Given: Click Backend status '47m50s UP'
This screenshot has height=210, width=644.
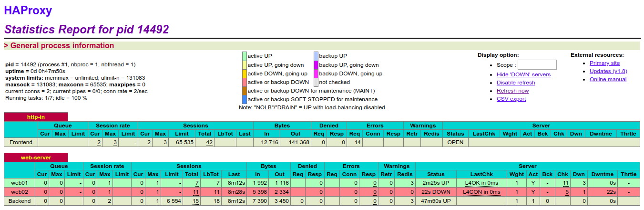Looking at the screenshot, I should tap(436, 201).
